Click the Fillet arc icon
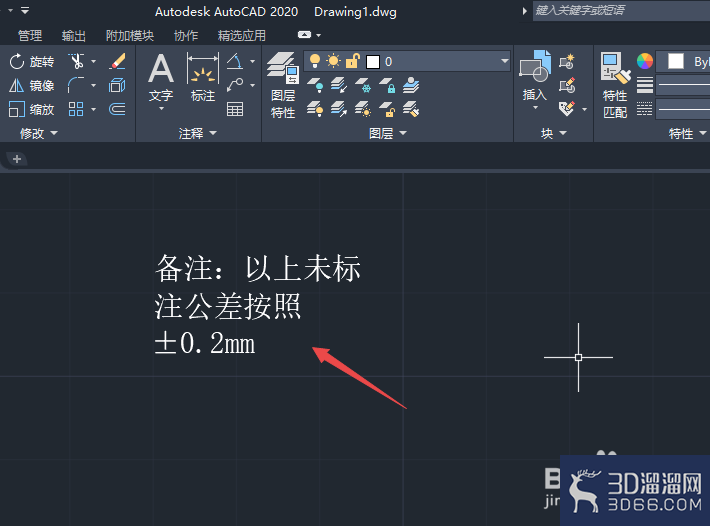Screen dimensions: 710x526 click(x=76, y=85)
